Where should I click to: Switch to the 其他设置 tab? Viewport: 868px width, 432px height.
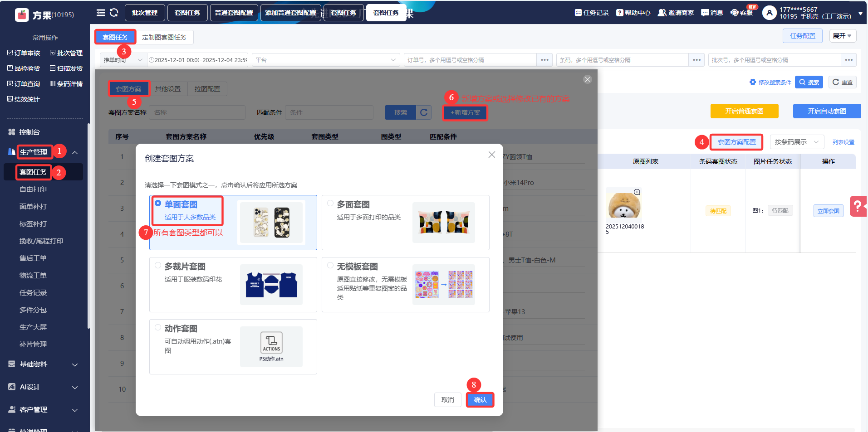168,89
